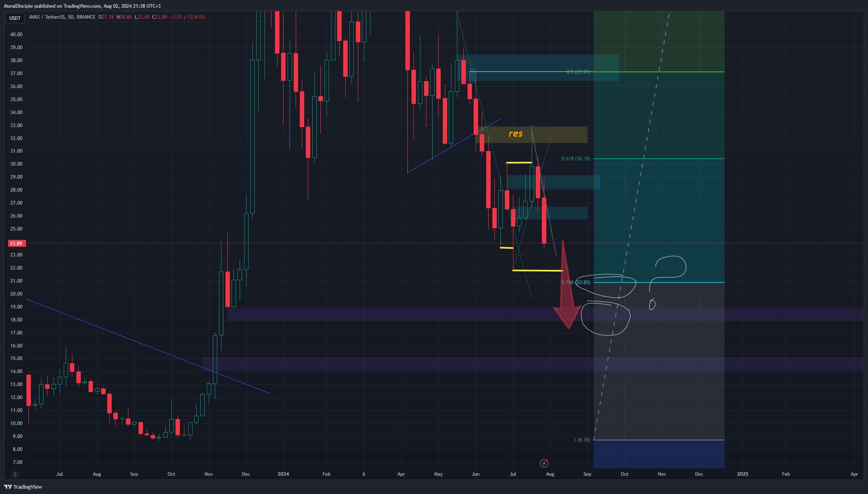This screenshot has height=494, width=868.
Task: Open the purple lightning event marker
Action: [x=544, y=463]
